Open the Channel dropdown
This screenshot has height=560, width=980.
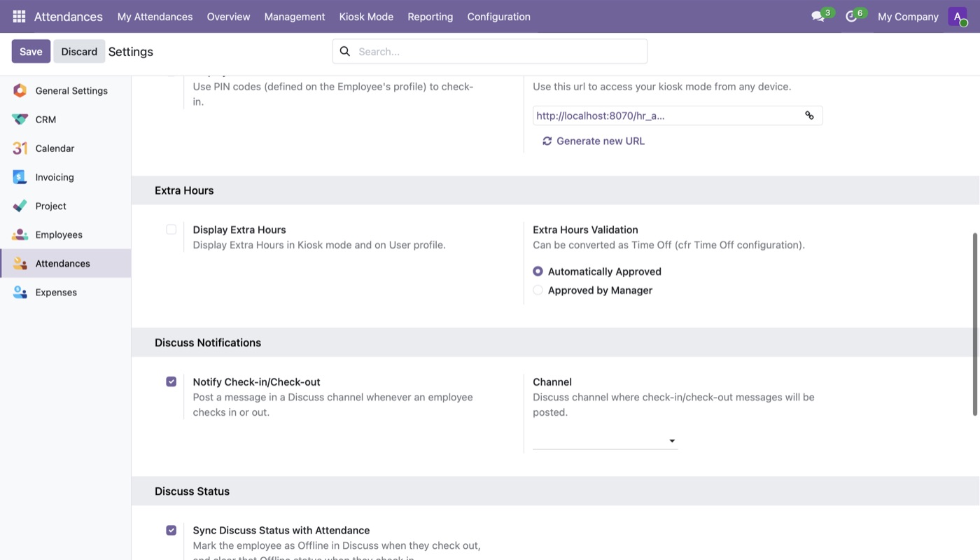pos(605,440)
